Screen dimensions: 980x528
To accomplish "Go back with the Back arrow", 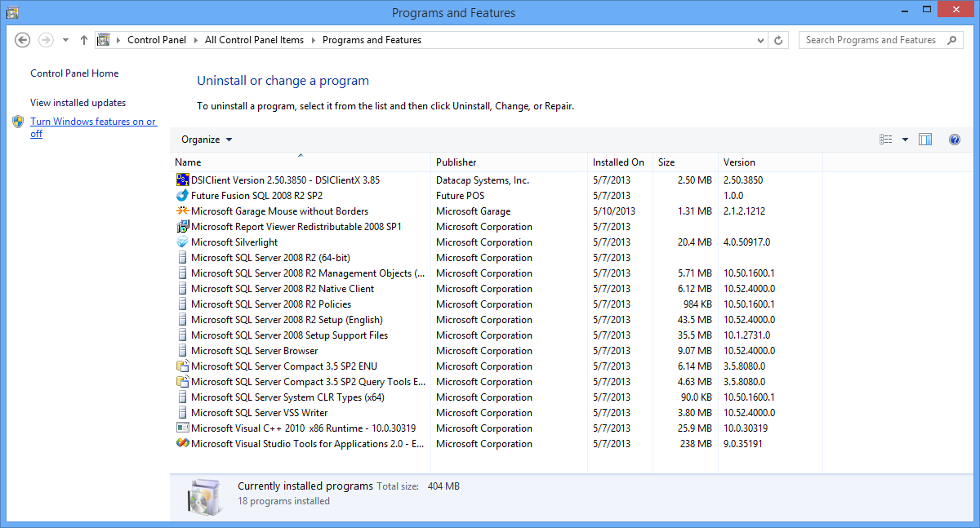I will (23, 40).
